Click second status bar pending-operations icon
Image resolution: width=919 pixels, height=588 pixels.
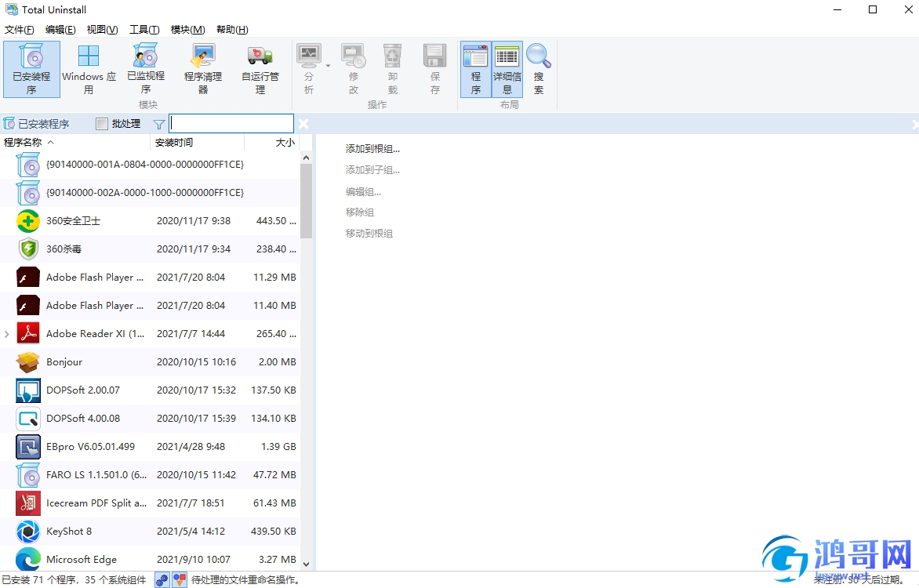pos(180,580)
